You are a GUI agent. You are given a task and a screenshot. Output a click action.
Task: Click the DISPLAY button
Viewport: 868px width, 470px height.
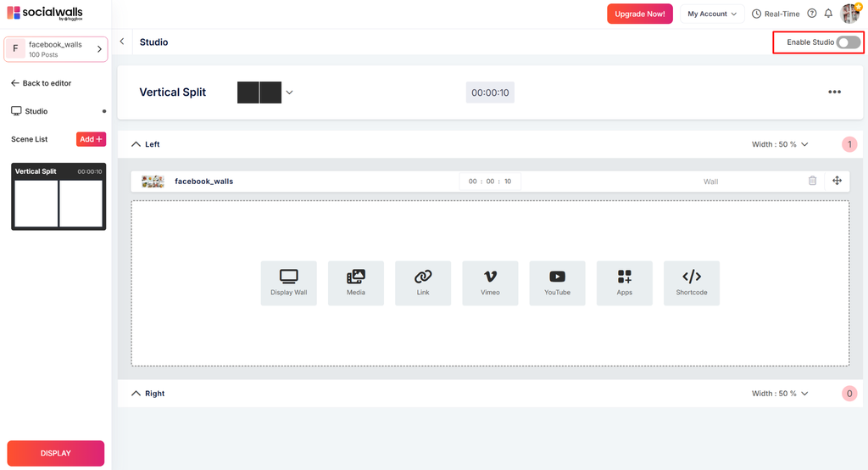click(x=55, y=453)
